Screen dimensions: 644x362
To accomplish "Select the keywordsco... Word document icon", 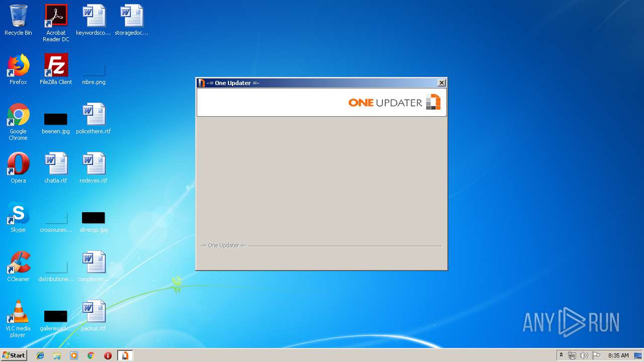I will pos(94,20).
